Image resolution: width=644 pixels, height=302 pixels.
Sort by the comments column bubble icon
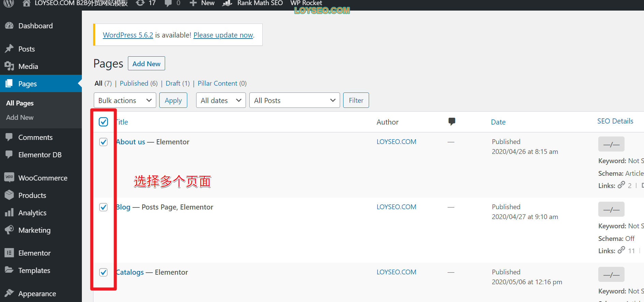[452, 121]
